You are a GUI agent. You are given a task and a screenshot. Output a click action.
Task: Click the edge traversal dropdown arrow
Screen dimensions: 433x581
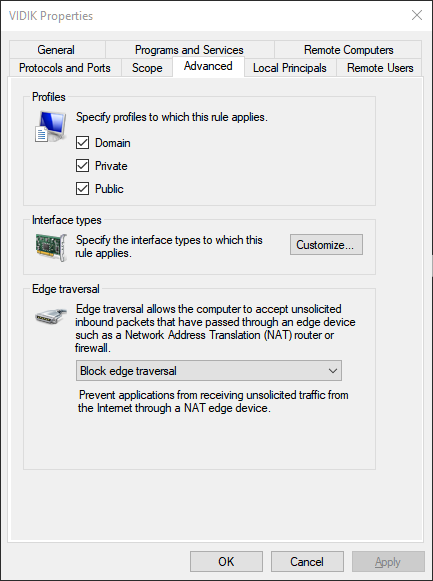(x=333, y=371)
